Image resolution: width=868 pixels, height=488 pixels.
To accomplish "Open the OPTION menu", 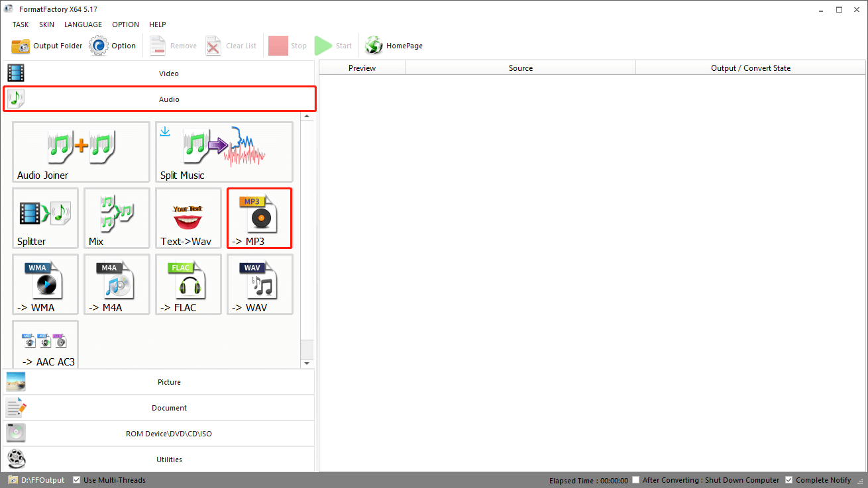I will tap(125, 24).
